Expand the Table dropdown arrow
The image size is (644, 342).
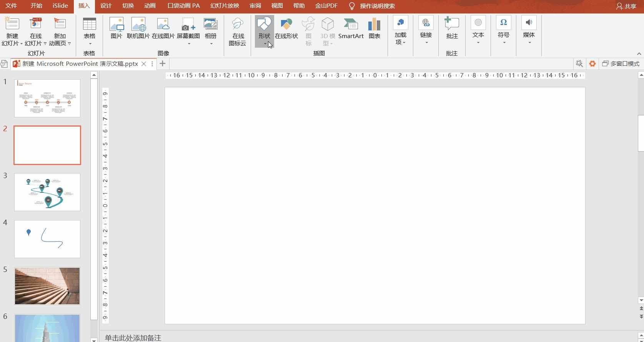tap(90, 44)
